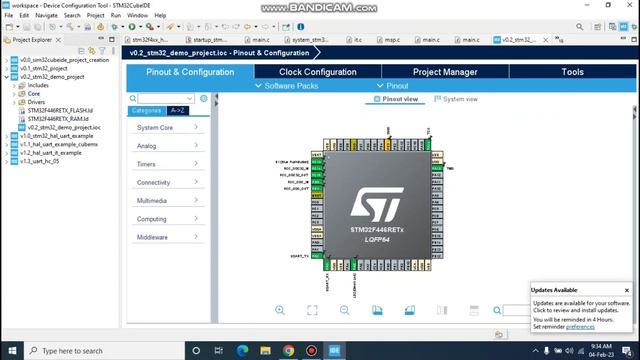Click the pin search magnifier icon
This screenshot has height=360, width=640.
coord(497,310)
